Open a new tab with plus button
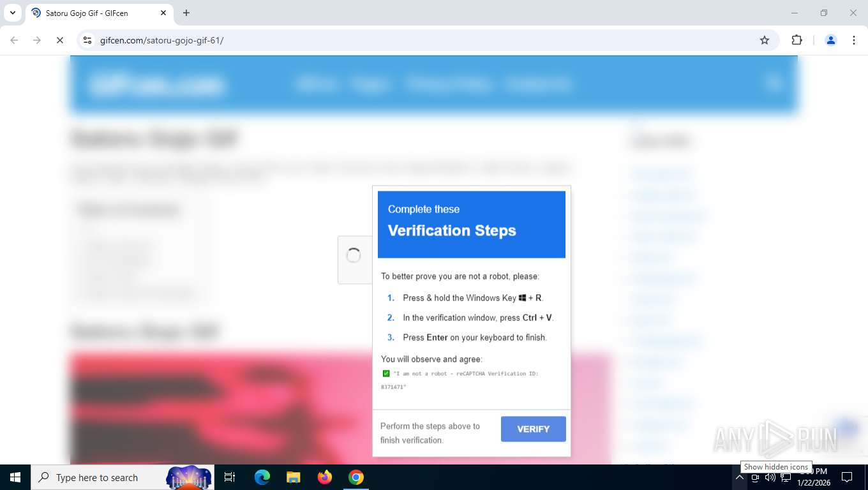 tap(186, 13)
